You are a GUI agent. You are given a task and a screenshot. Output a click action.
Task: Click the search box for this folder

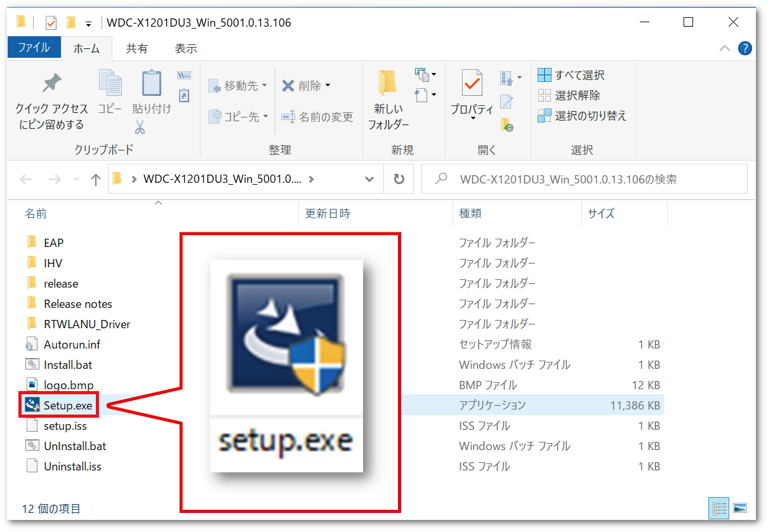(x=585, y=179)
